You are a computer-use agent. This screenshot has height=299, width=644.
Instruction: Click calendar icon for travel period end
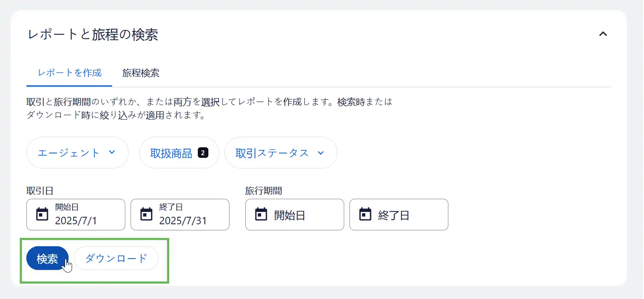coord(365,215)
